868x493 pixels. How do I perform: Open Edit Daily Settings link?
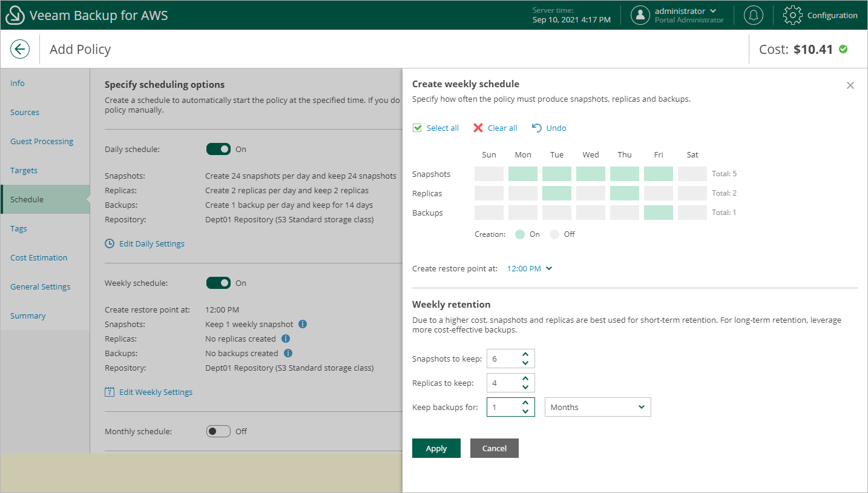[152, 243]
